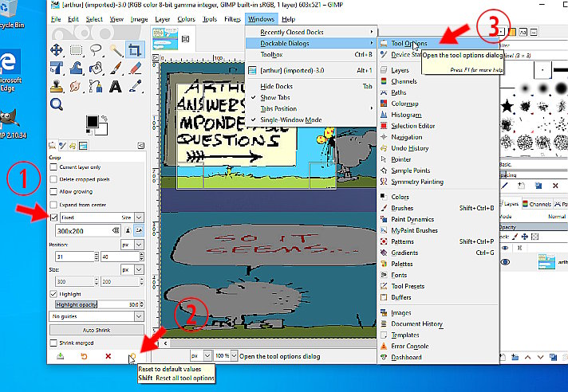Viewport: 568px width, 392px height.
Task: Select the Paths tool
Action: (96, 86)
